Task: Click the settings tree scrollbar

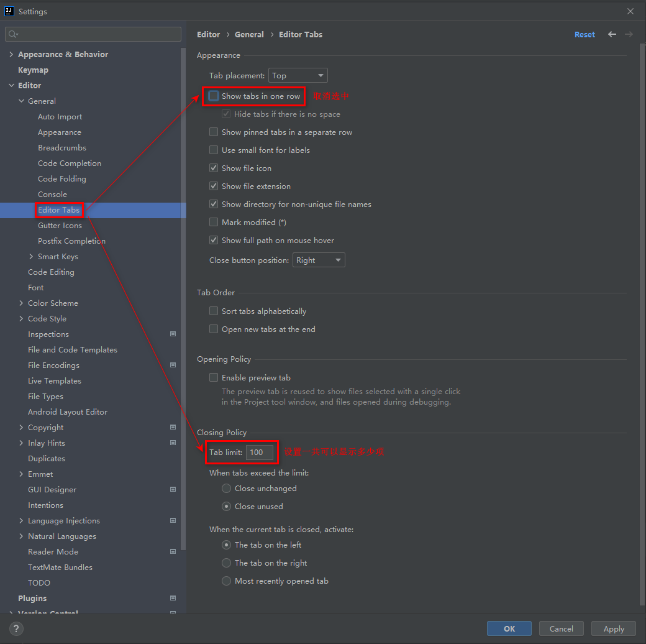Action: click(183, 299)
